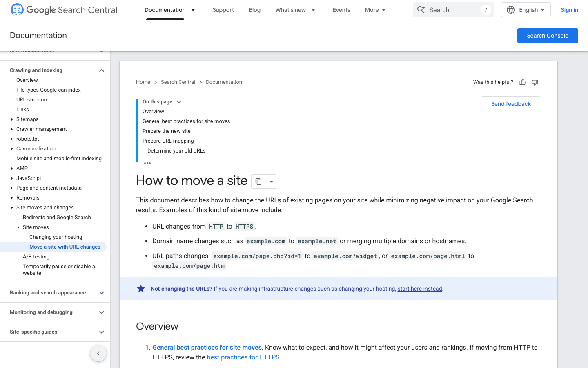Expand Monitoring and debugging section
The image size is (588, 368).
click(x=102, y=312)
